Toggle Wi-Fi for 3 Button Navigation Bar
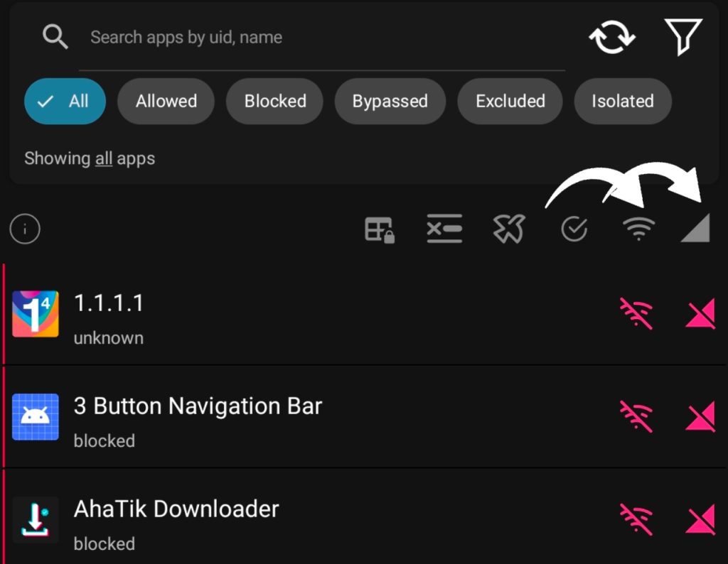 click(636, 417)
